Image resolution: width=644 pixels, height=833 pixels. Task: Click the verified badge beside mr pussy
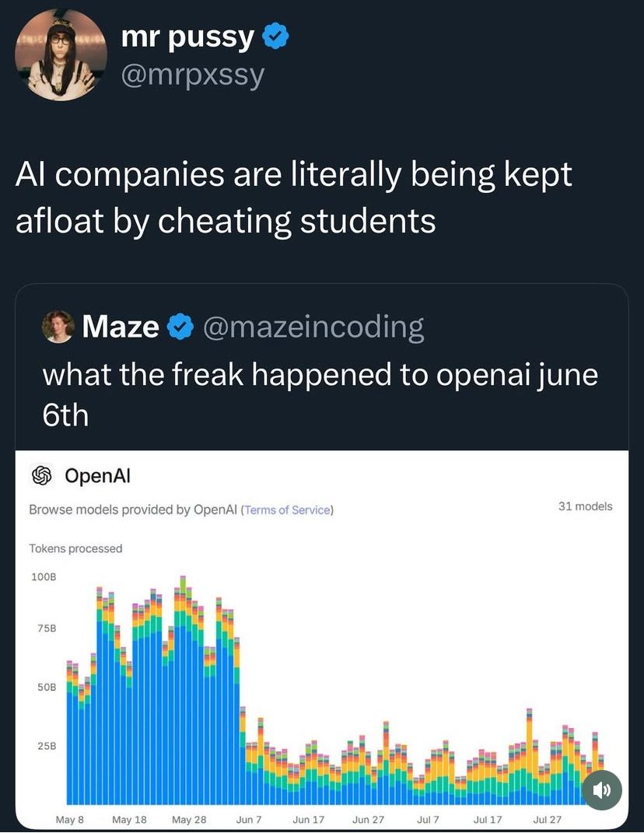[276, 37]
